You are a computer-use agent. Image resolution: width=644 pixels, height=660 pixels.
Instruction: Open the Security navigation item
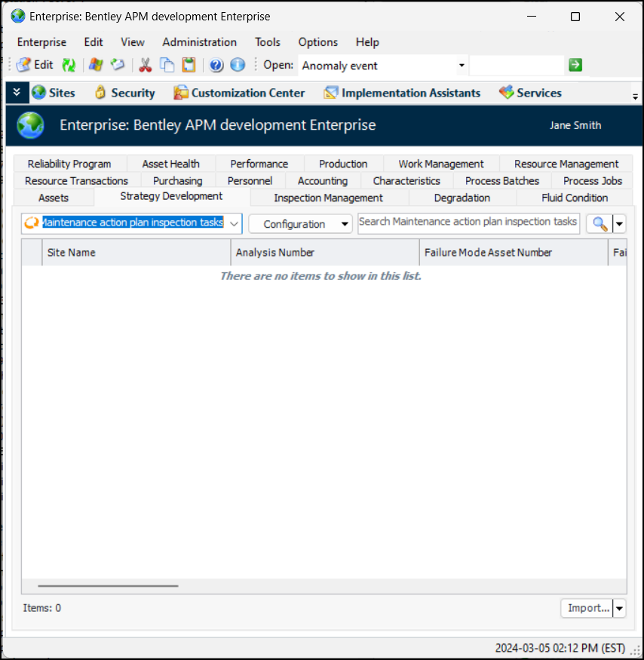(125, 93)
